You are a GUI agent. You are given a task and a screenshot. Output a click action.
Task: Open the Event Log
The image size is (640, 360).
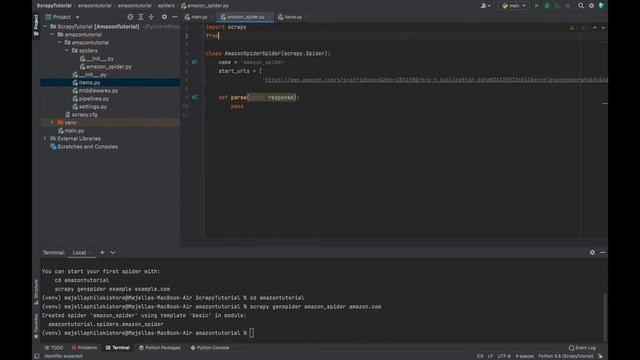tap(582, 348)
